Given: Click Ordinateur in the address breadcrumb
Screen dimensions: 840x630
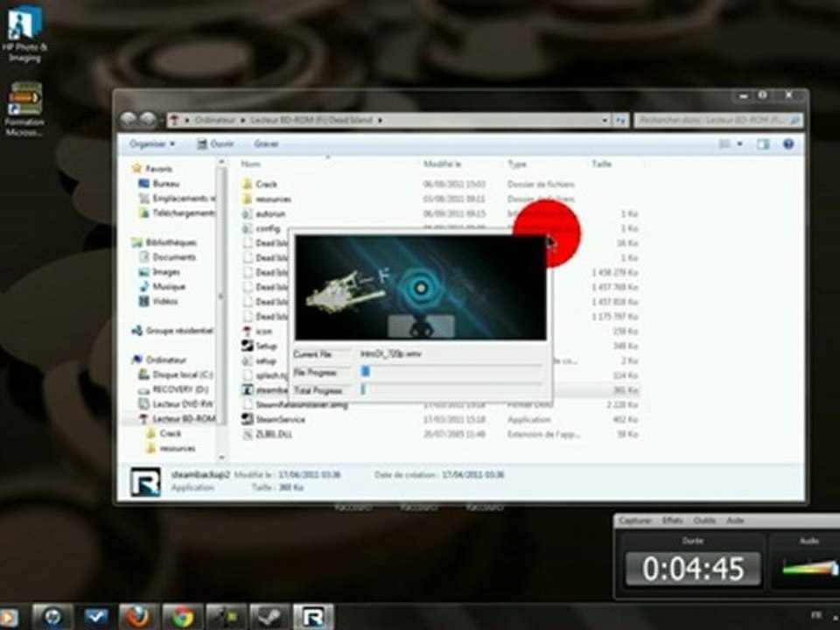Looking at the screenshot, I should [215, 121].
